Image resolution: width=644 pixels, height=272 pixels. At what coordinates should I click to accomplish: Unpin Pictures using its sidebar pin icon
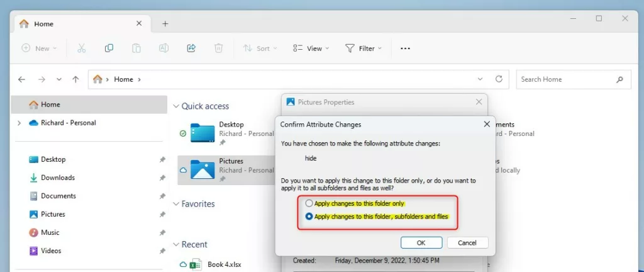click(162, 214)
